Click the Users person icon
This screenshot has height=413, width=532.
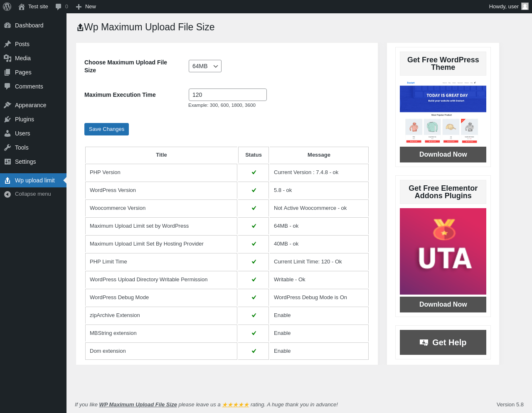7,133
